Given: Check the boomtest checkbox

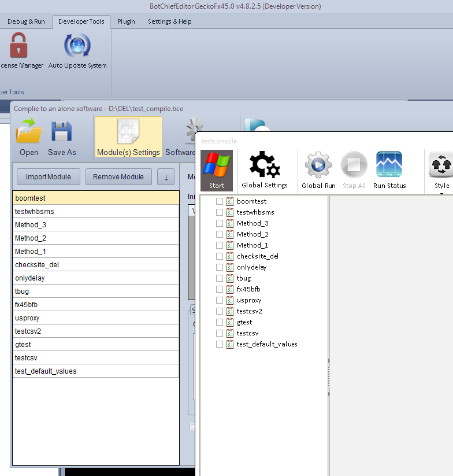Looking at the screenshot, I should tap(220, 201).
